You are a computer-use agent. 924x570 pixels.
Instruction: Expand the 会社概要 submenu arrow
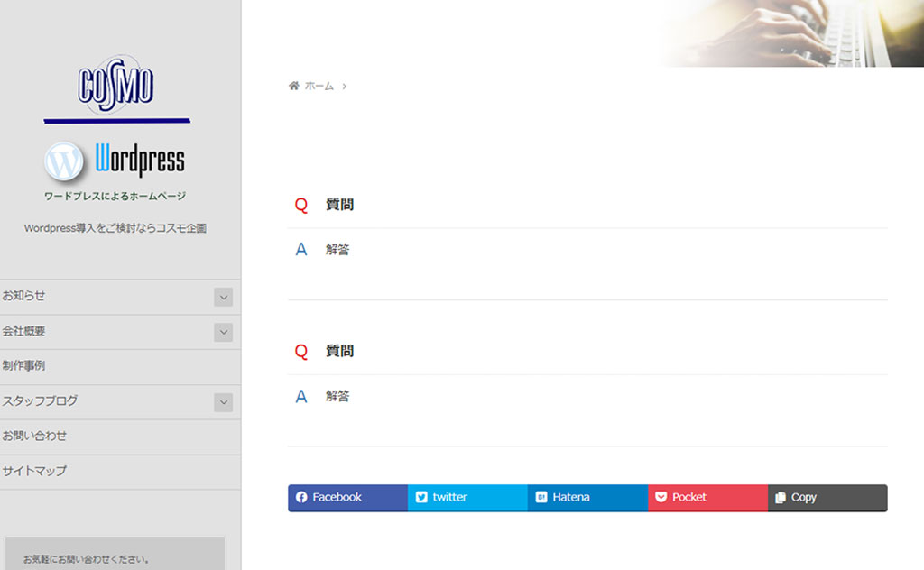pyautogui.click(x=223, y=332)
